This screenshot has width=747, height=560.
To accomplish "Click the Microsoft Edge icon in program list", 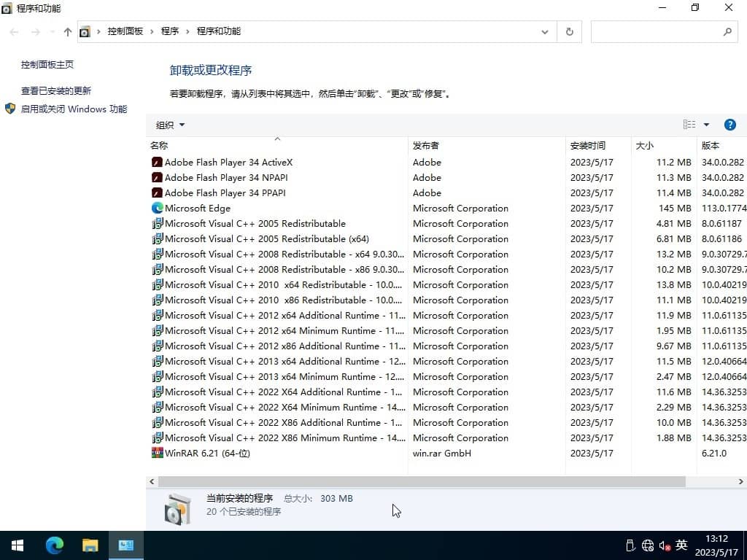I will (x=157, y=209).
